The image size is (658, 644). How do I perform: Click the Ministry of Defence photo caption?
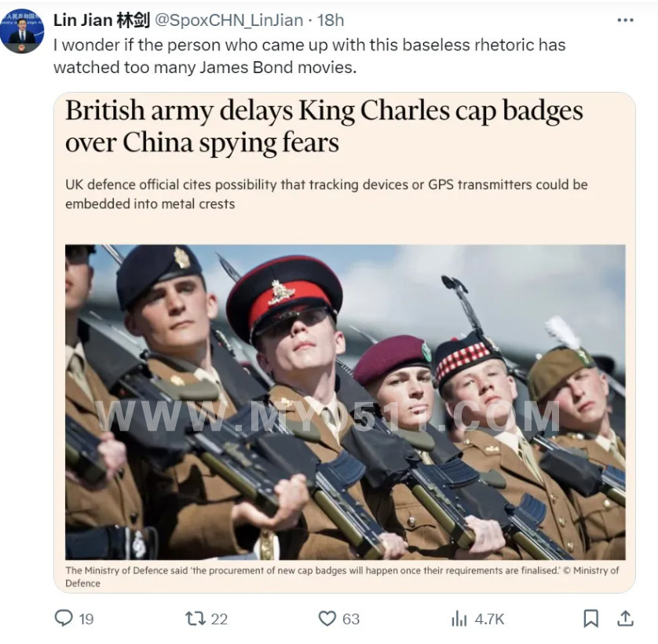(342, 576)
